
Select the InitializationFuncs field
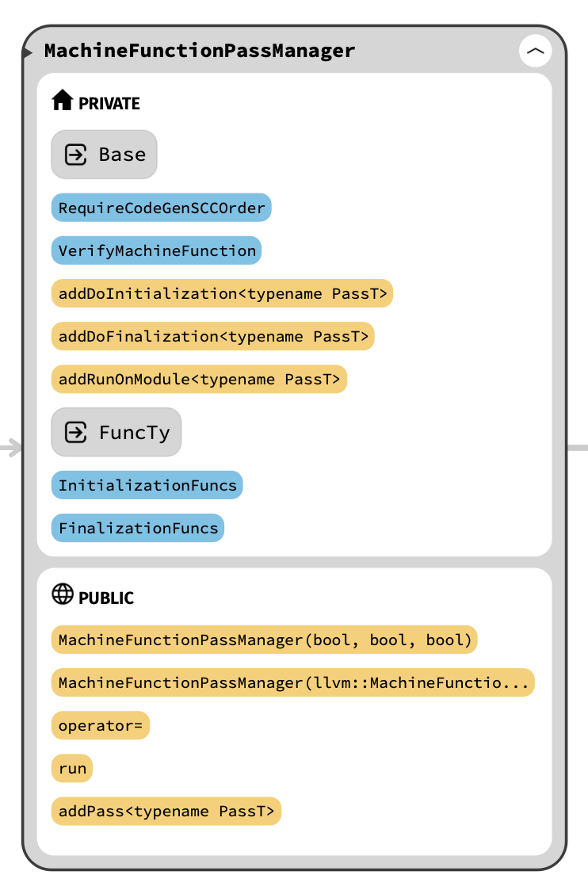click(x=147, y=486)
